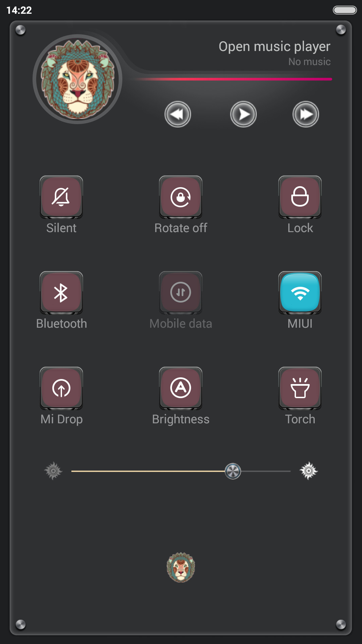
Task: Tap the bright sun brightness icon
Action: [309, 471]
